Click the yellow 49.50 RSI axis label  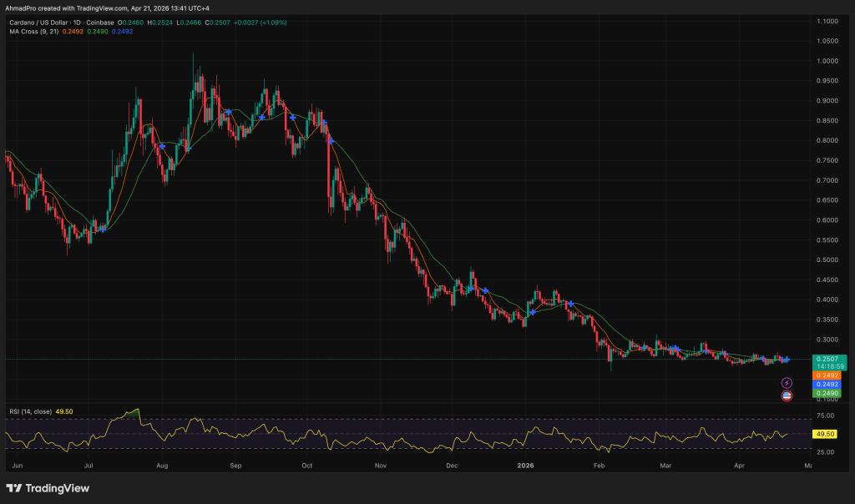tap(823, 434)
